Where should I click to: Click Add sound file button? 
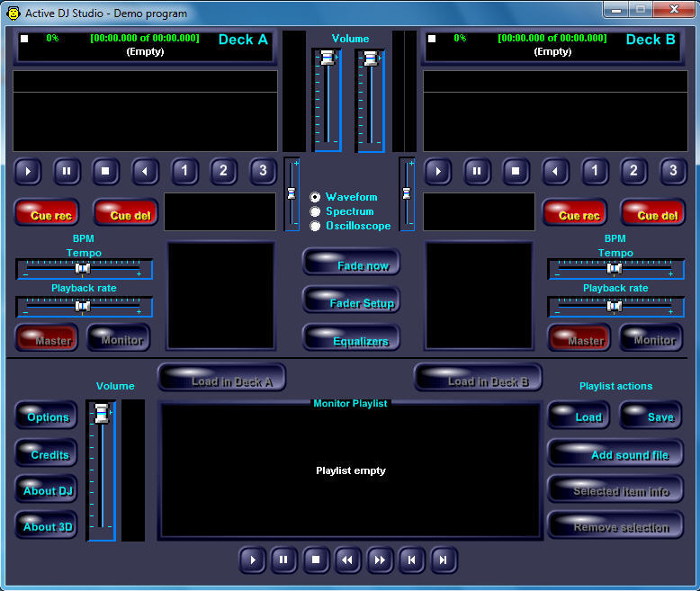pyautogui.click(x=615, y=453)
